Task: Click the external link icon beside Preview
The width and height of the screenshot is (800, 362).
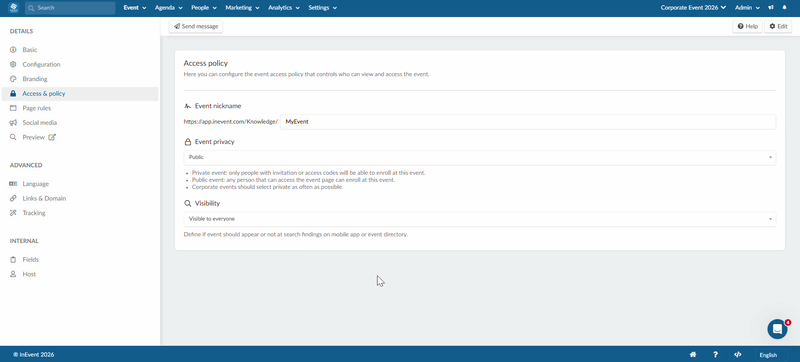Action: (52, 137)
